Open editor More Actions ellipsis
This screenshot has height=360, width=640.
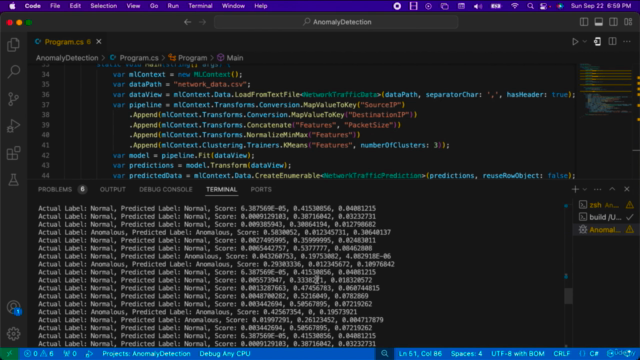pyautogui.click(x=627, y=42)
